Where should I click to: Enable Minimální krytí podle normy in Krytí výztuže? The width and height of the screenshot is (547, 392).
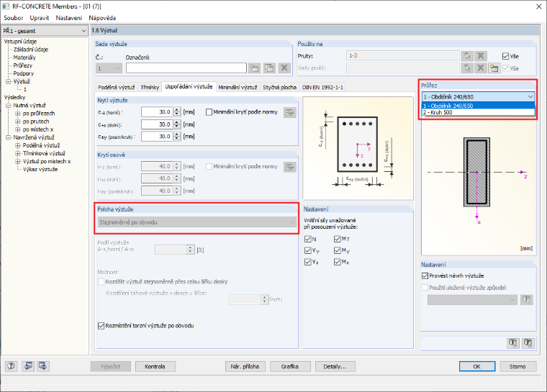(209, 112)
